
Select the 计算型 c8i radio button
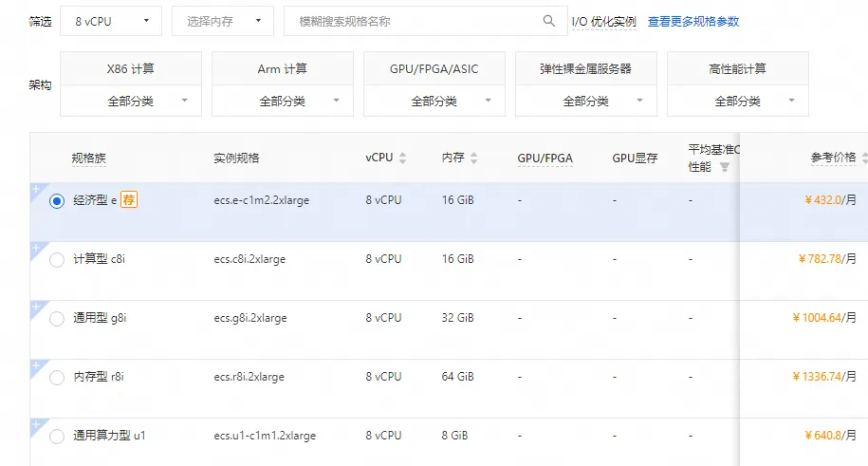point(57,259)
